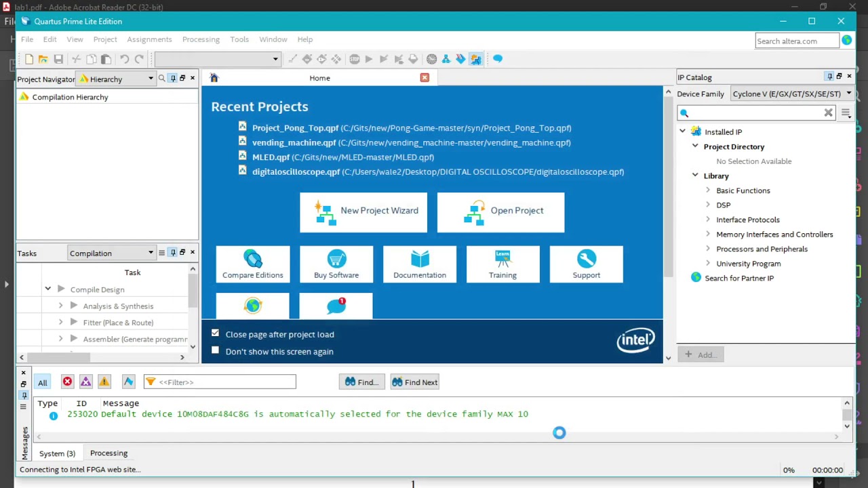
Task: Open the Tools menu
Action: (x=239, y=39)
